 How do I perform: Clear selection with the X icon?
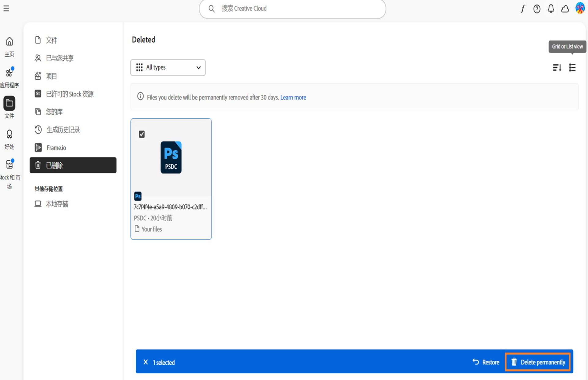point(146,362)
